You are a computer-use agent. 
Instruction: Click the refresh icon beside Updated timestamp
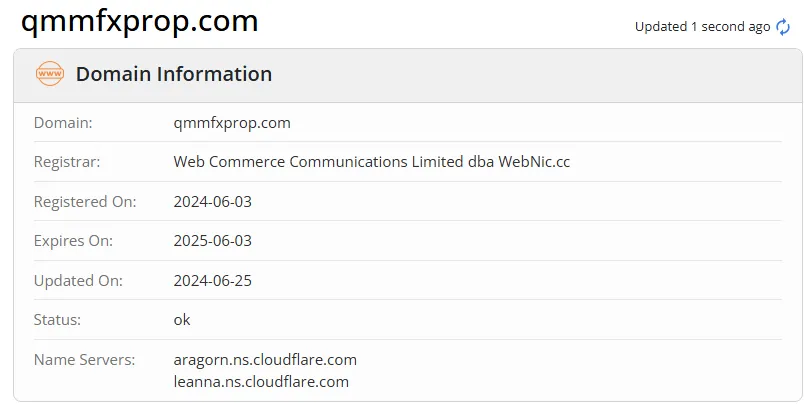[x=783, y=27]
